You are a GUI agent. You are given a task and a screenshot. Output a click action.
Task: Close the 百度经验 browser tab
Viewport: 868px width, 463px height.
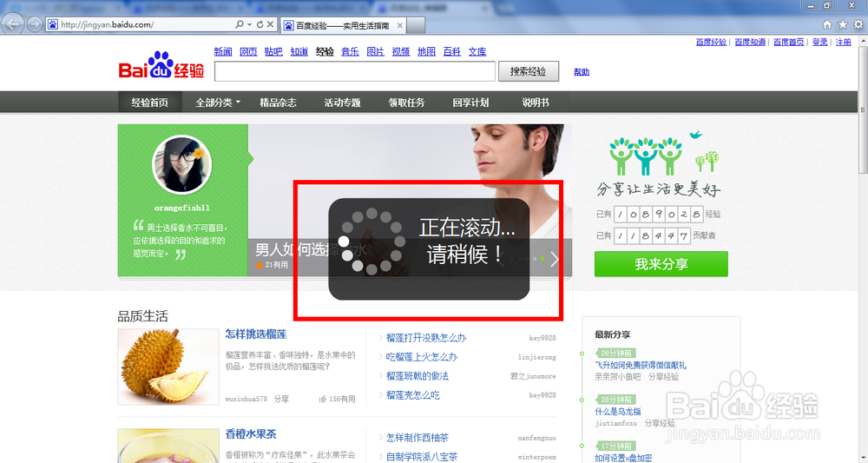point(399,25)
